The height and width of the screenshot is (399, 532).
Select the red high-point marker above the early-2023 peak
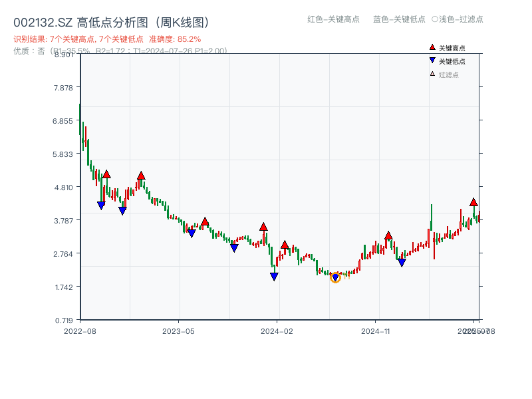click(x=142, y=174)
